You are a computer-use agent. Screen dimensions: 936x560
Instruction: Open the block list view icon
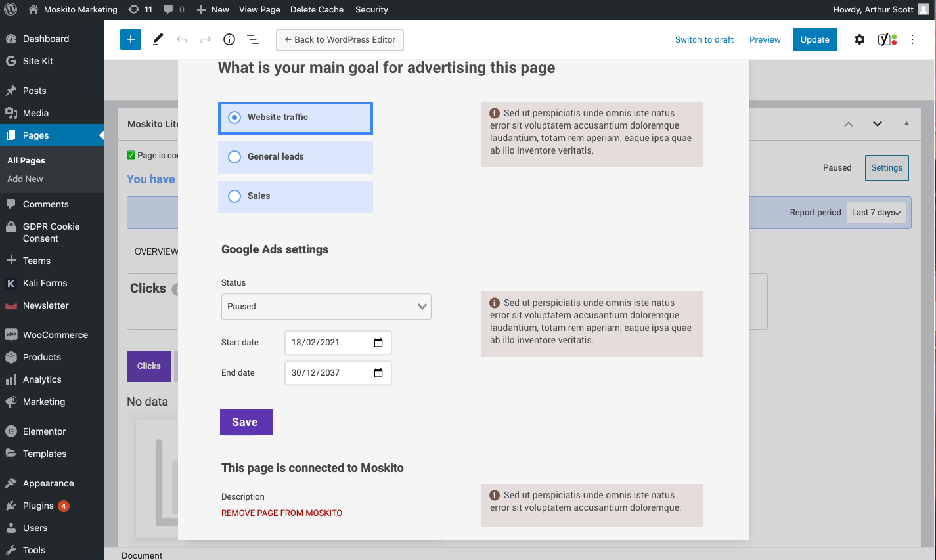[253, 39]
